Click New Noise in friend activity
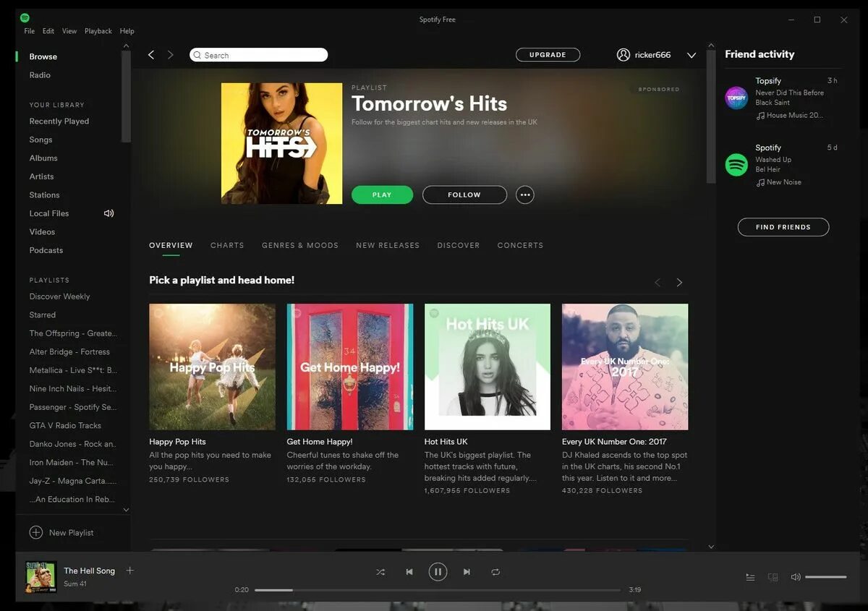 click(784, 182)
